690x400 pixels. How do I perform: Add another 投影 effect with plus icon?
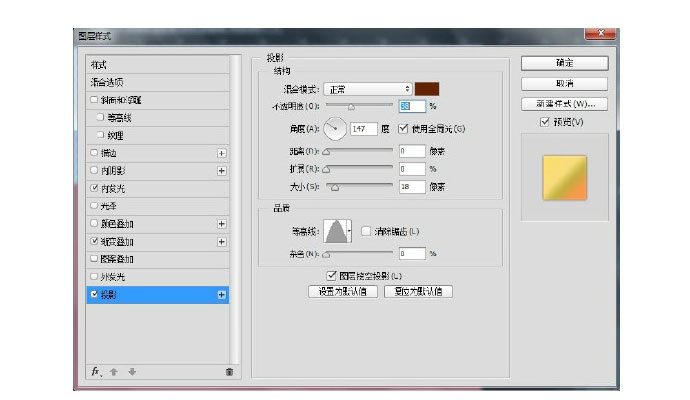tap(222, 295)
